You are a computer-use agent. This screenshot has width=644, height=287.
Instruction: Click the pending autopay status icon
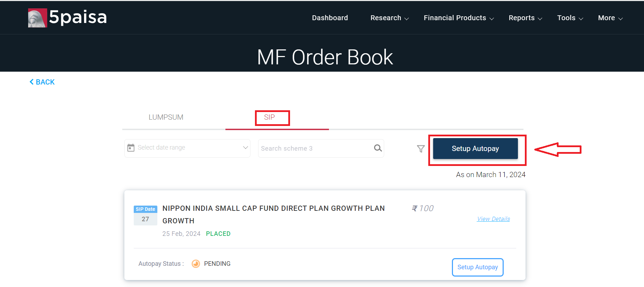pyautogui.click(x=196, y=264)
